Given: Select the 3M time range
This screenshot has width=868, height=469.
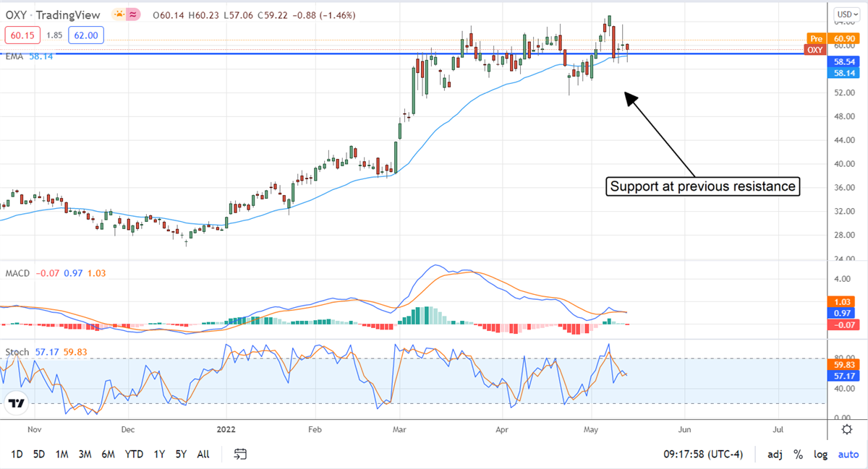Looking at the screenshot, I should pyautogui.click(x=85, y=454).
